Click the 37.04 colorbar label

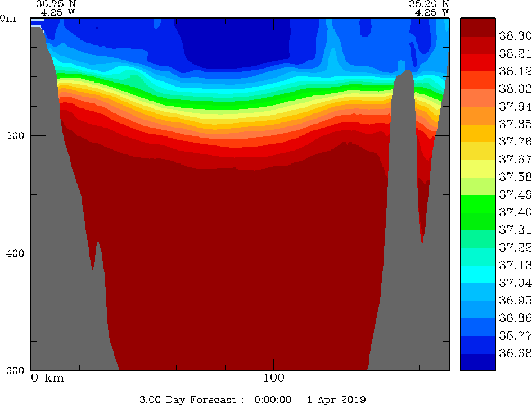[x=515, y=283]
